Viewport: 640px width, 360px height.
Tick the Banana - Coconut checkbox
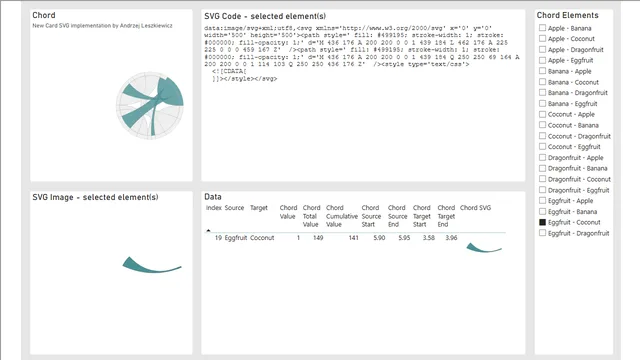point(542,82)
